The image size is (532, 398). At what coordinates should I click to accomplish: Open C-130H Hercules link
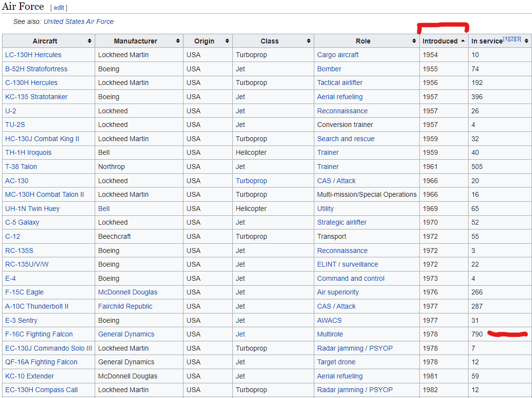click(x=31, y=83)
